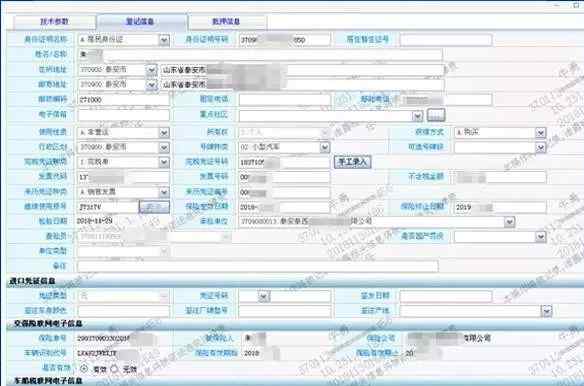The height and width of the screenshot is (386, 584).
Task: Select the 无效 radio button
Action: pyautogui.click(x=115, y=369)
